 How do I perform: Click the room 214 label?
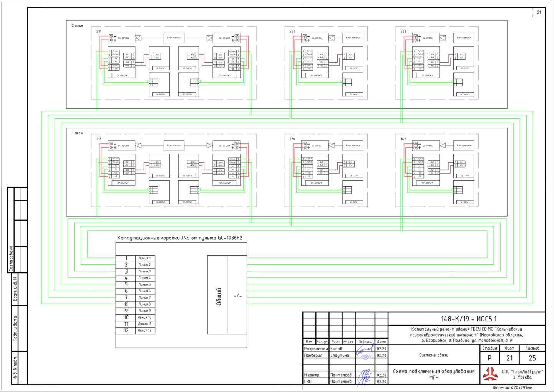coord(99,31)
